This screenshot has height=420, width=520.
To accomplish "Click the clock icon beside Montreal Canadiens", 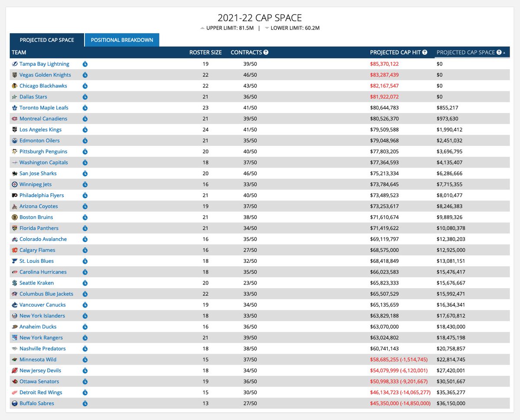I will point(85,119).
